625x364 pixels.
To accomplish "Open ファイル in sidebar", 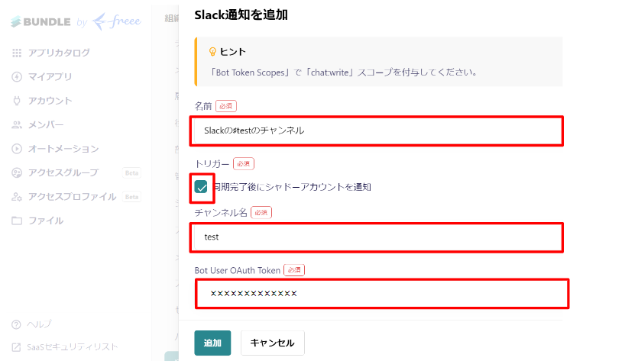I will click(x=46, y=221).
